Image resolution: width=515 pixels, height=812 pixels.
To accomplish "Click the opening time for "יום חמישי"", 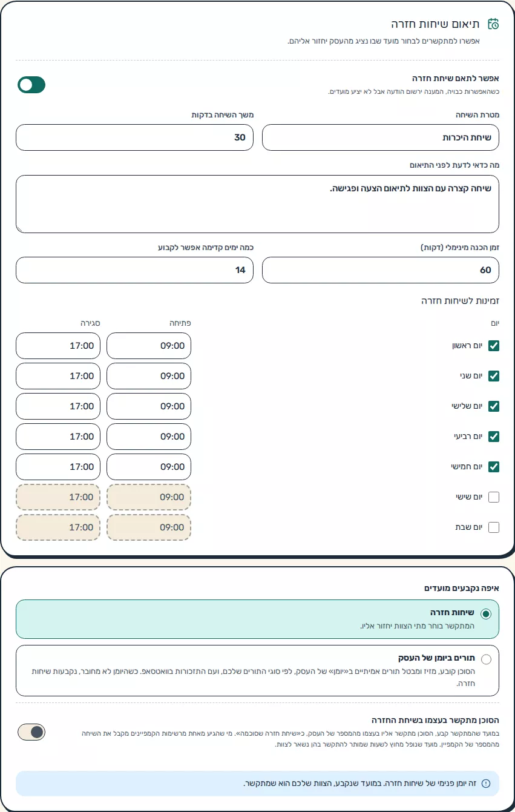I will click(149, 467).
